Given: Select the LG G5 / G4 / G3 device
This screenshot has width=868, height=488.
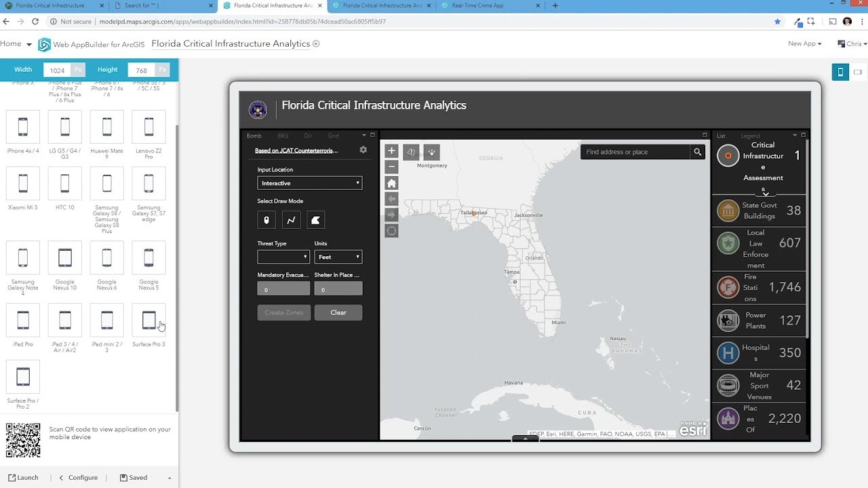Looking at the screenshot, I should 65,127.
